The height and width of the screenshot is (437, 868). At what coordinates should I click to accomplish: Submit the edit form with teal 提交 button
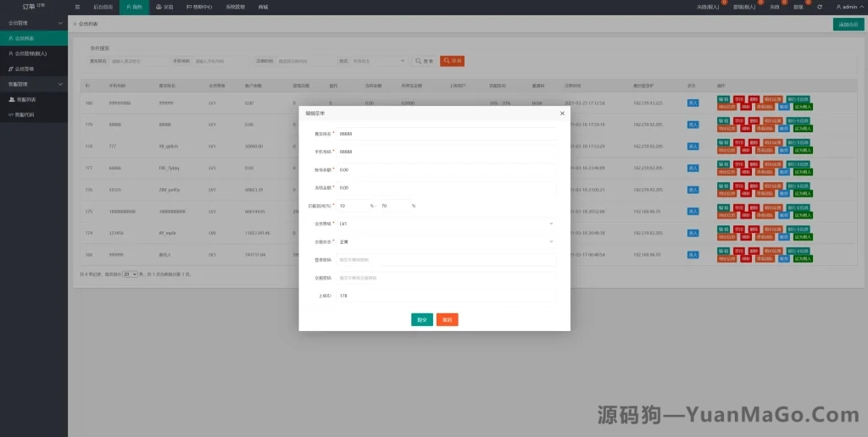pyautogui.click(x=422, y=320)
